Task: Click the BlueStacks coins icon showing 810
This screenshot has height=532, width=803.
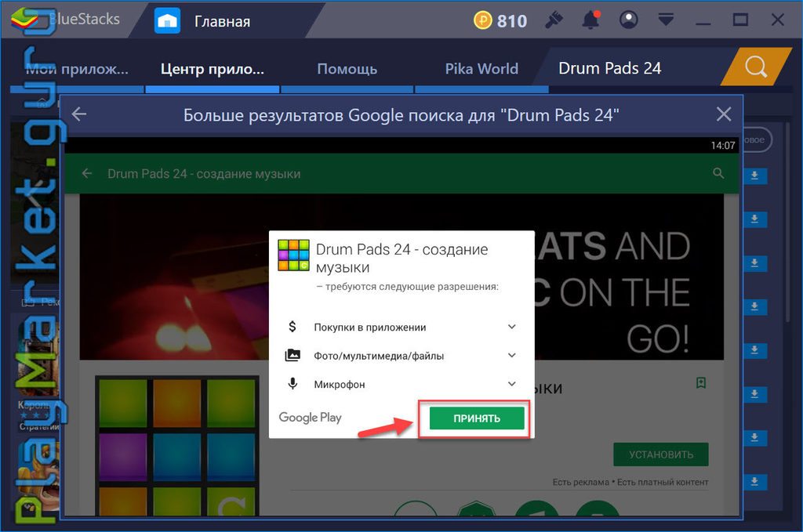Action: [x=482, y=20]
